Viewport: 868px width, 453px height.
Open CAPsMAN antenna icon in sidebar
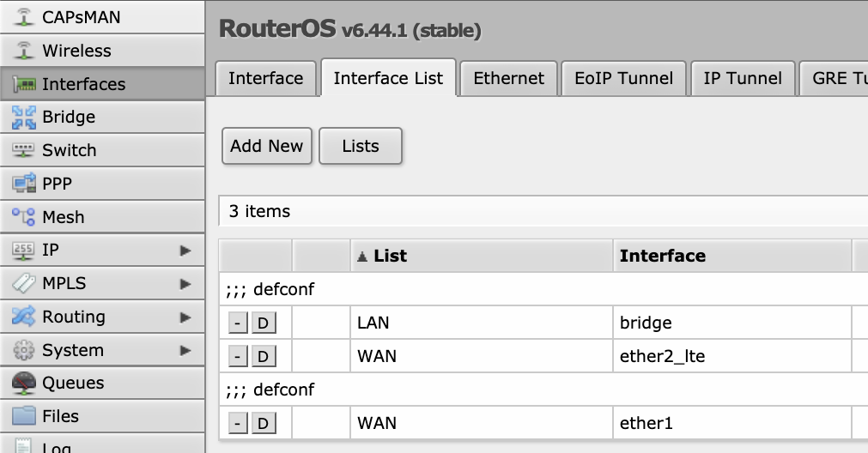(x=23, y=17)
